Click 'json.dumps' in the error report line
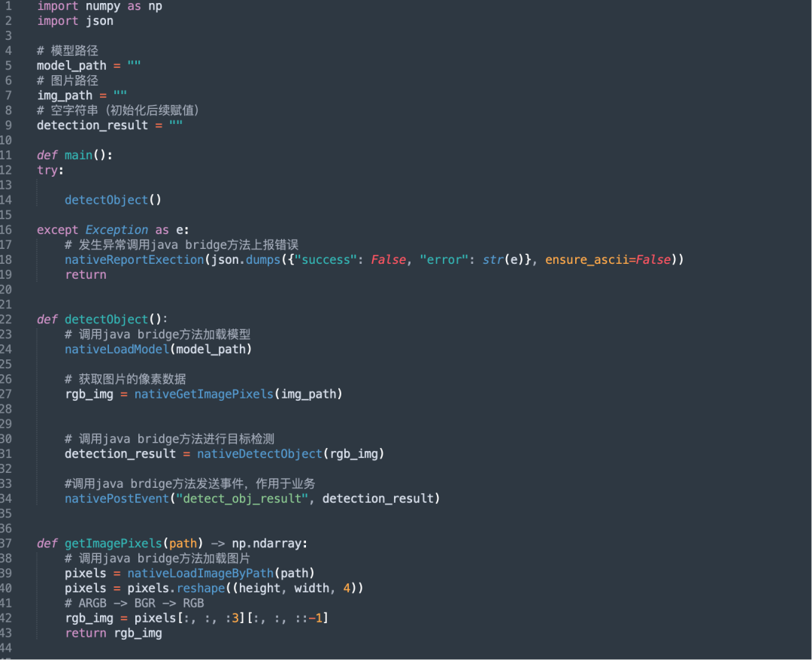Image resolution: width=812 pixels, height=660 pixels. click(246, 260)
